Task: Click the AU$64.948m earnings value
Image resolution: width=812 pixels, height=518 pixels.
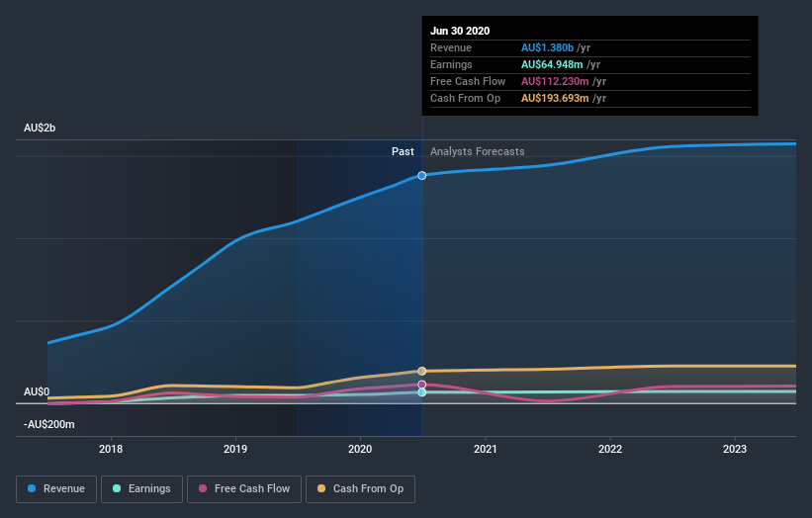Action: point(552,64)
